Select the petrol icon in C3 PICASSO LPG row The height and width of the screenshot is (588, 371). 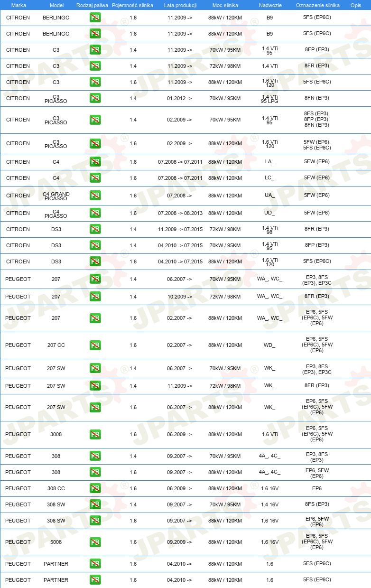(95, 98)
